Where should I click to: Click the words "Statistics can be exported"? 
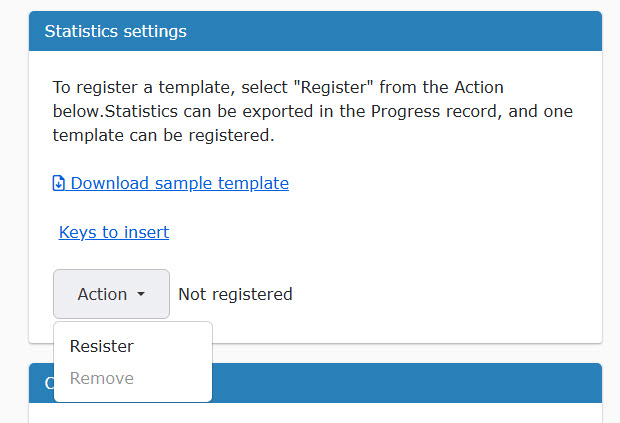click(211, 111)
